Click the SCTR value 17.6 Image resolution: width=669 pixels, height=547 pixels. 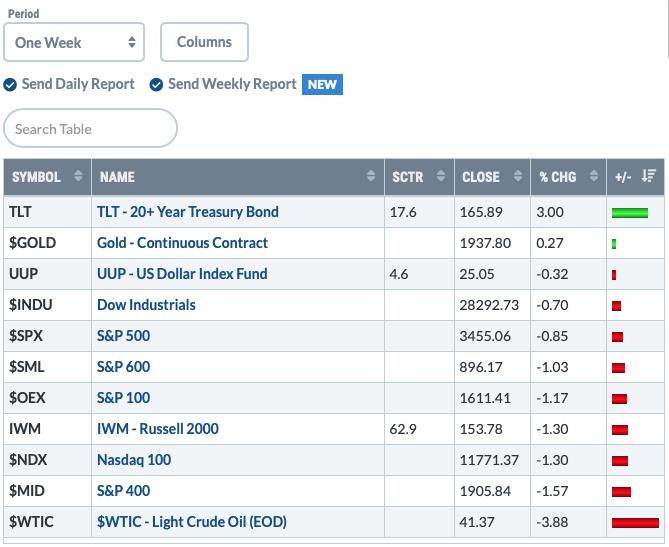(403, 212)
